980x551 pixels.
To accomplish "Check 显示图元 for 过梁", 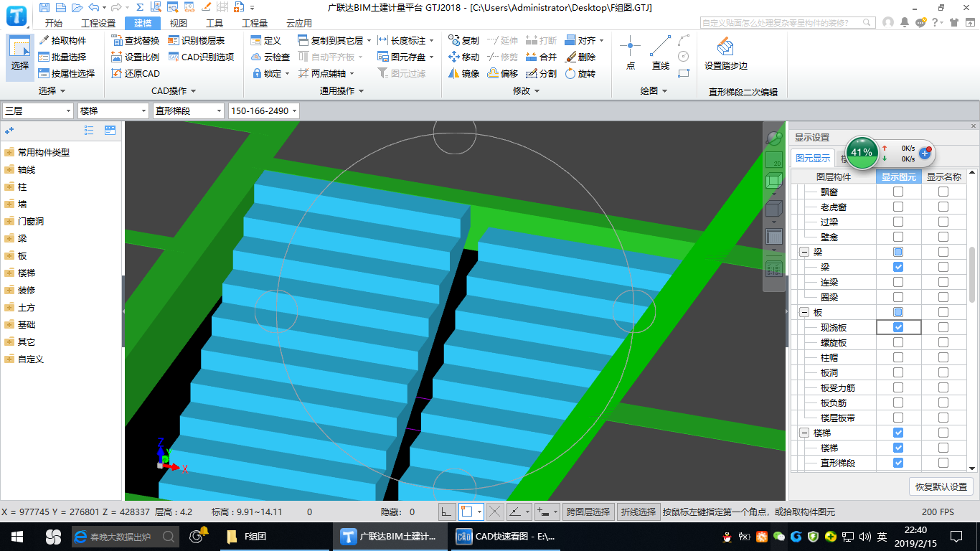I will [898, 222].
